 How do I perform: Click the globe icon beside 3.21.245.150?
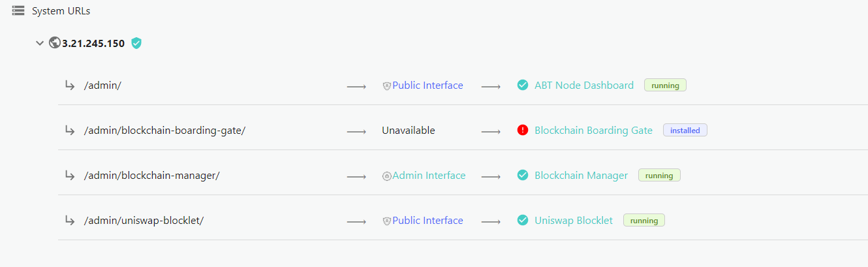(55, 43)
